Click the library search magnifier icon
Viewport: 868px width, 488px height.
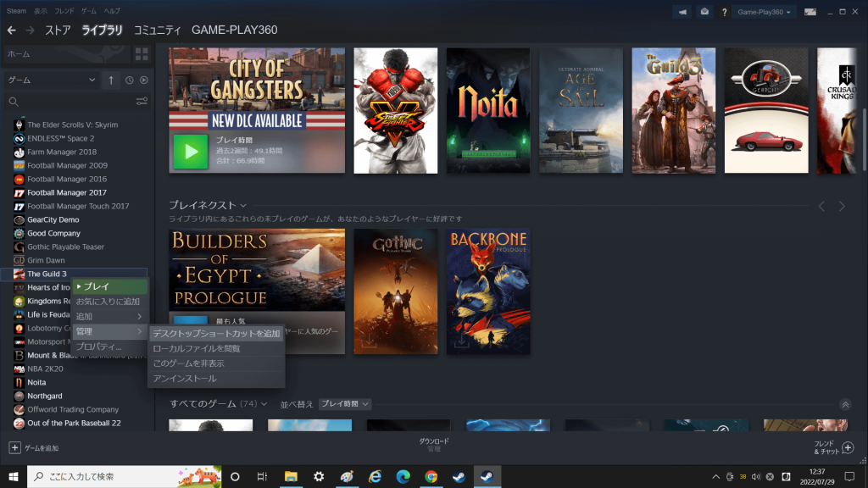pos(14,102)
